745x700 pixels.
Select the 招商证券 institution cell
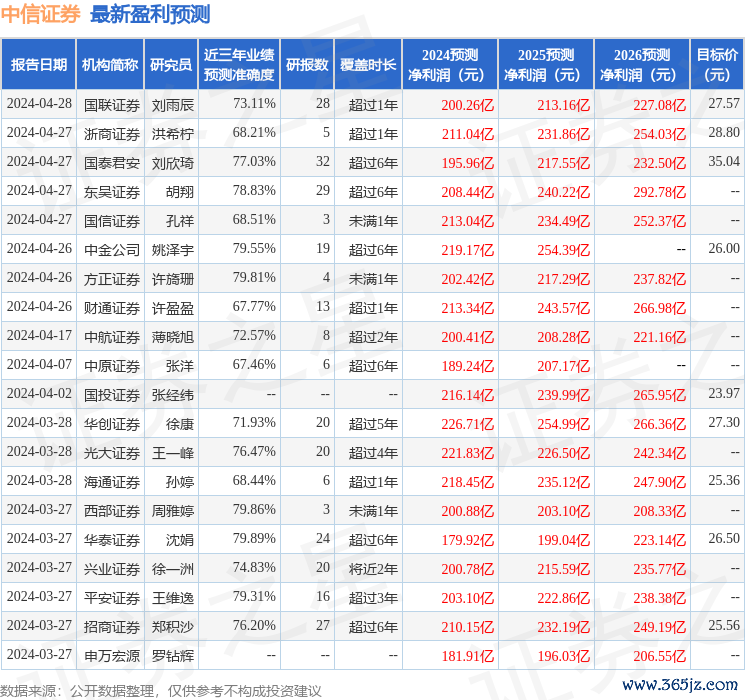click(x=112, y=627)
